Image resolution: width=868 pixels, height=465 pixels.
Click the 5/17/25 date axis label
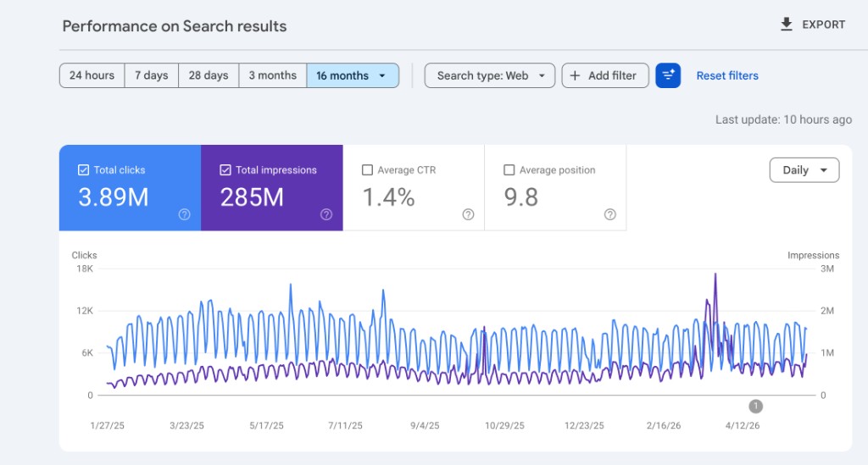[x=266, y=426]
